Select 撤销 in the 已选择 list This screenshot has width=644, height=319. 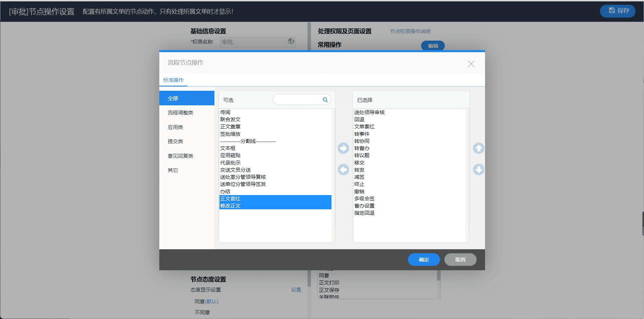click(x=410, y=192)
